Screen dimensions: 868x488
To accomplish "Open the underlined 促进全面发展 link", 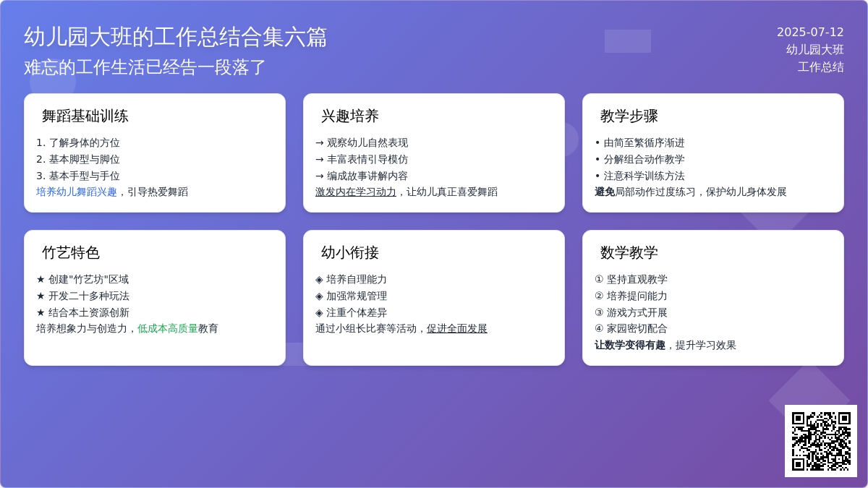I will (x=456, y=329).
